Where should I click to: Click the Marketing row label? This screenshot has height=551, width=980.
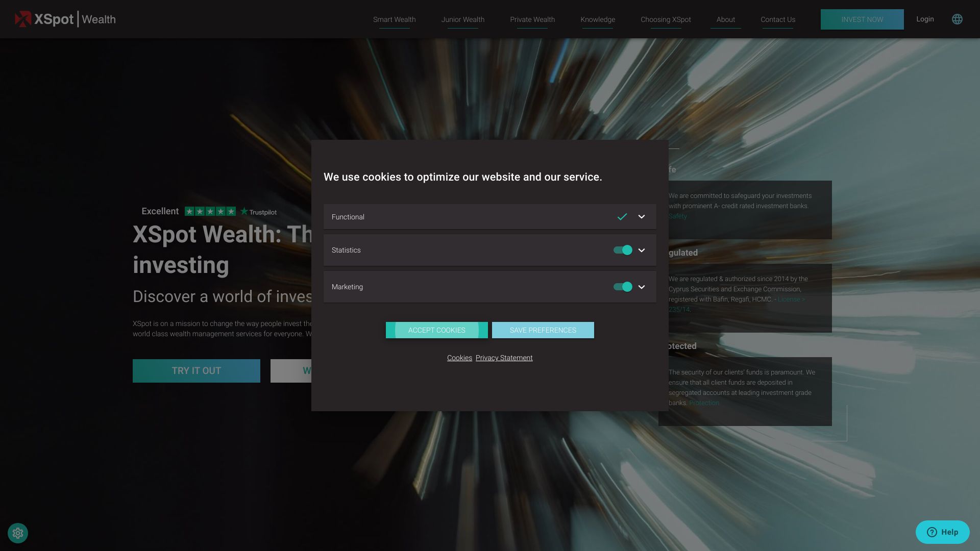click(347, 287)
